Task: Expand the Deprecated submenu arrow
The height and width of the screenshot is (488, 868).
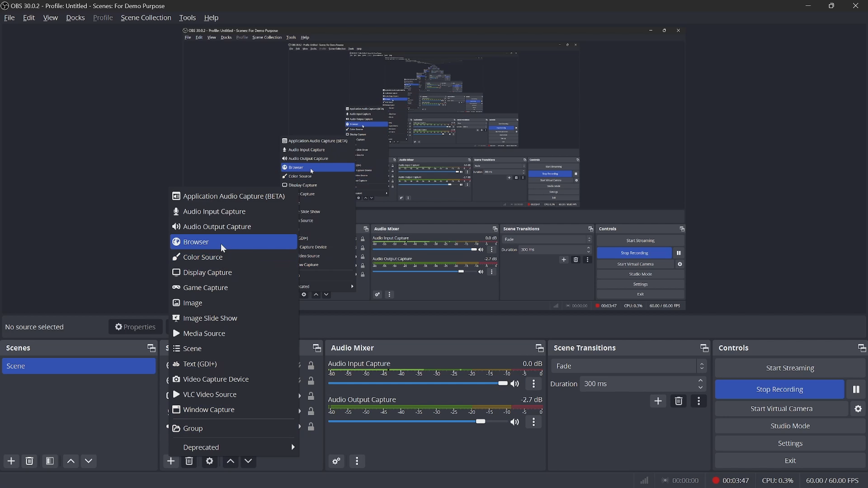Action: (x=293, y=448)
